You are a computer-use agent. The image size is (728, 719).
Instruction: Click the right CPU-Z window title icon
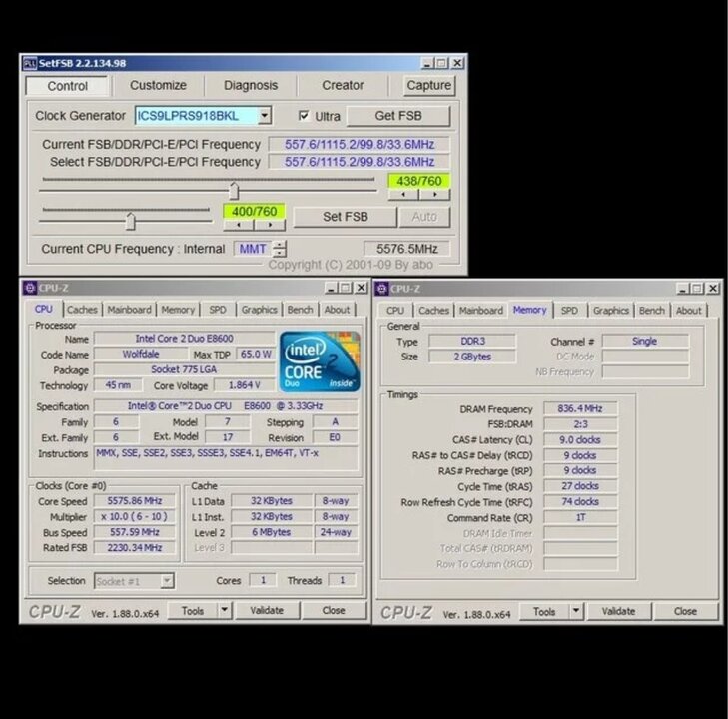pyautogui.click(x=381, y=289)
